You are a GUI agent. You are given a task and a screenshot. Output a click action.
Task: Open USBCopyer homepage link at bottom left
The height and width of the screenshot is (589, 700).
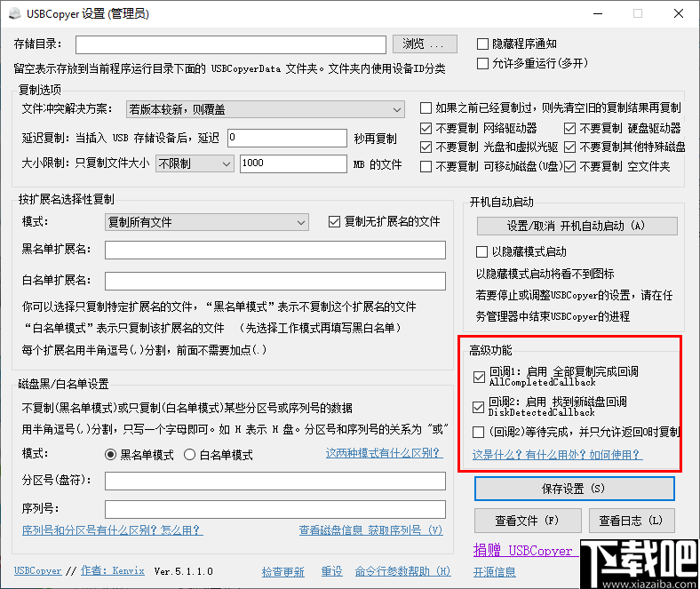(37, 571)
